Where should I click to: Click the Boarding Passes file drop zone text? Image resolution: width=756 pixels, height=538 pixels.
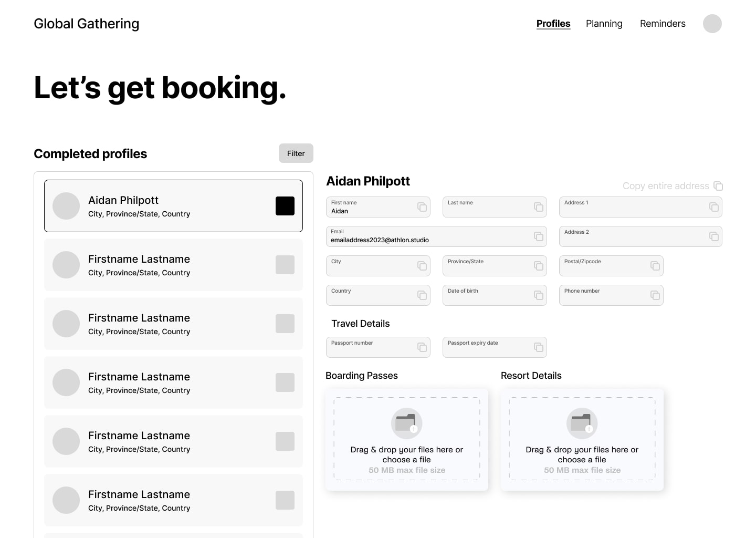(x=407, y=454)
